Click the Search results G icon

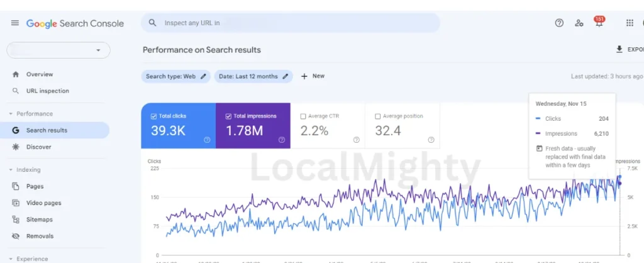[x=16, y=130]
